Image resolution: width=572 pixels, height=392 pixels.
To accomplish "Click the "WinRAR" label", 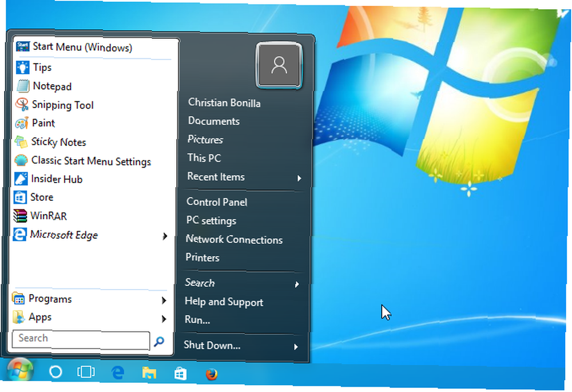I will (49, 216).
